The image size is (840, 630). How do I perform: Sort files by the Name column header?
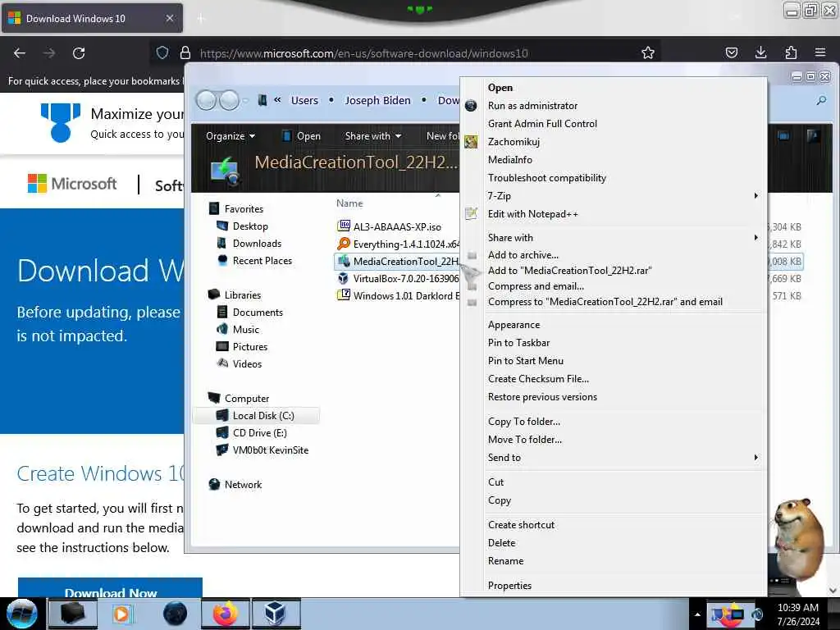[x=349, y=203]
